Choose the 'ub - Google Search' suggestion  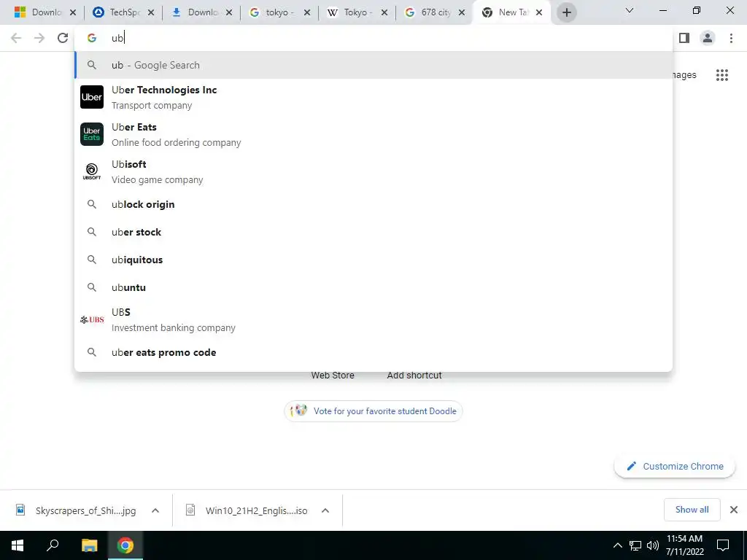pyautogui.click(x=373, y=65)
